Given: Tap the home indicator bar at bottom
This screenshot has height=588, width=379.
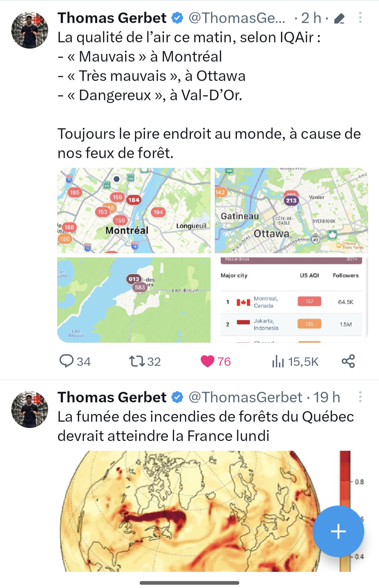Looking at the screenshot, I should click(189, 583).
